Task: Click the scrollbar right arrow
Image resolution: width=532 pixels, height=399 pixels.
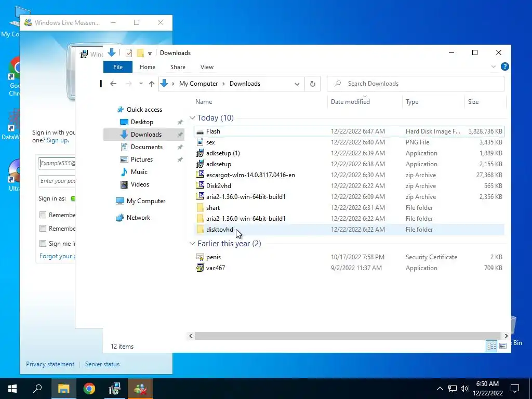Action: point(506,336)
